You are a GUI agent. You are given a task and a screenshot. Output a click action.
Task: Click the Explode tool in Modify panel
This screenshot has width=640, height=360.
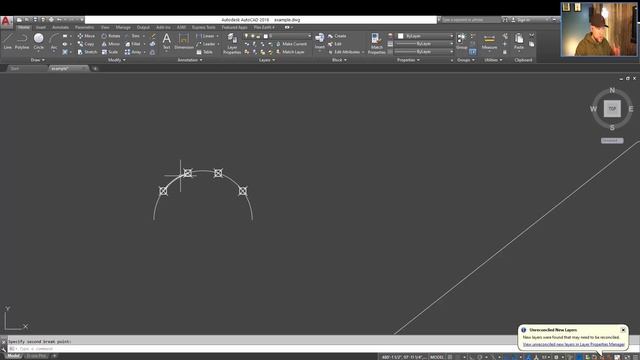coord(153,44)
